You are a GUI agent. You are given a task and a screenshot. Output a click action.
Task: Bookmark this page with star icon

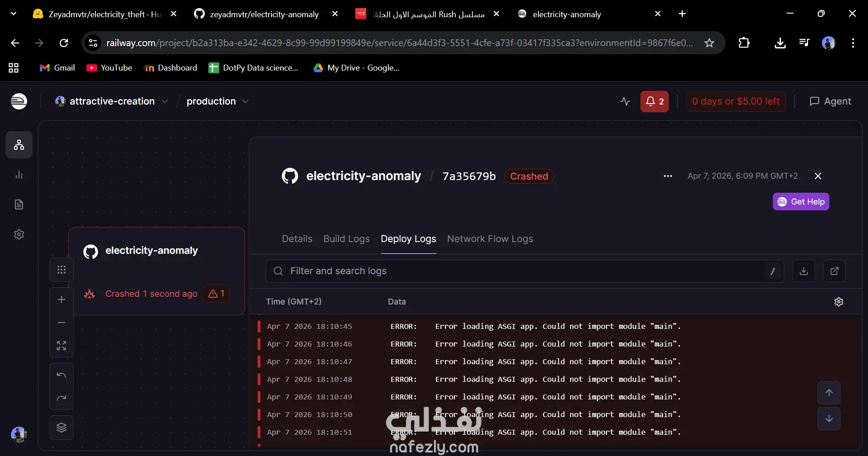pyautogui.click(x=709, y=43)
